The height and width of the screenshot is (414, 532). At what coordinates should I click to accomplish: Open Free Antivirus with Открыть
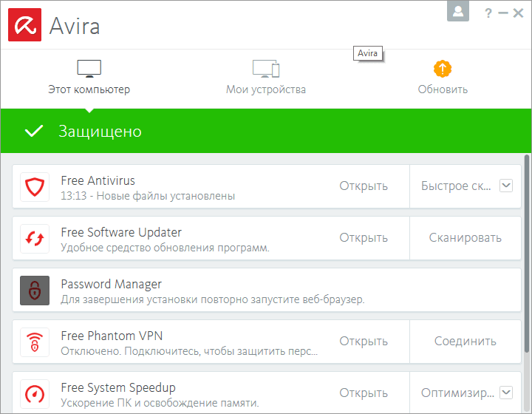point(364,186)
